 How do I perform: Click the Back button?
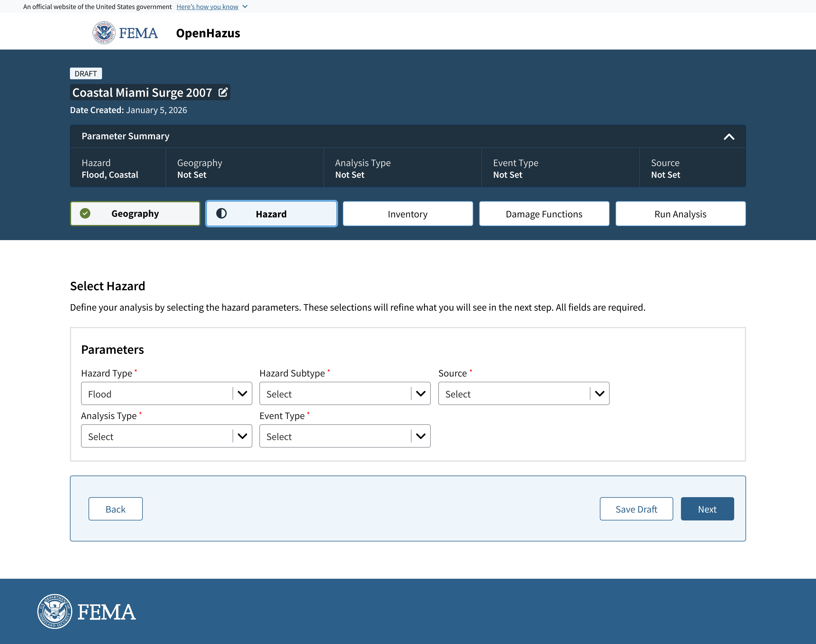click(115, 509)
